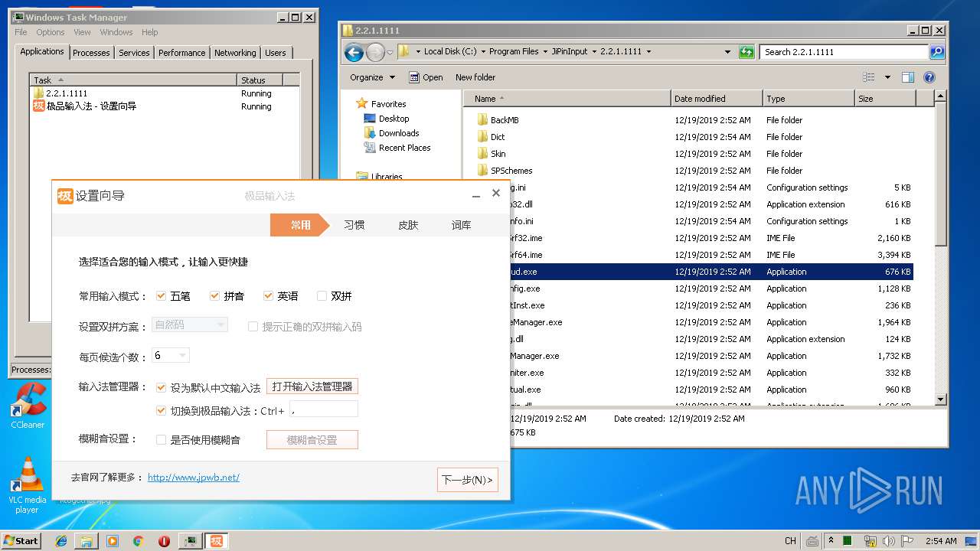Image resolution: width=980 pixels, height=551 pixels.
Task: Open http://www.jpwb.net/ link
Action: [194, 478]
